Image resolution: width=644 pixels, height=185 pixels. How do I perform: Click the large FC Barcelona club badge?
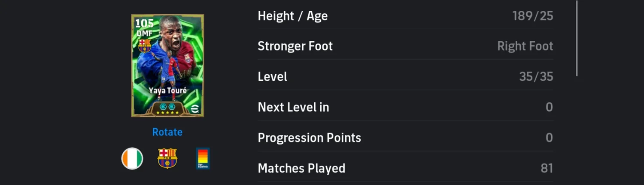click(167, 158)
